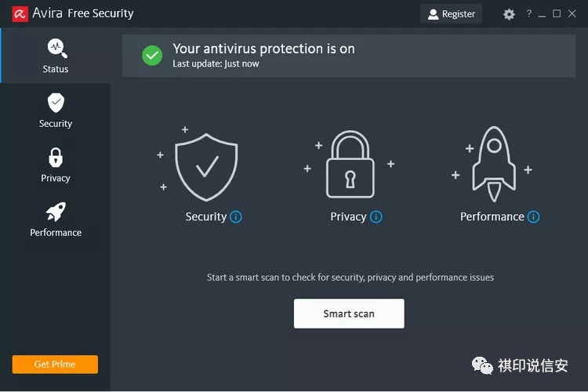Start the Smart scan

(x=349, y=314)
